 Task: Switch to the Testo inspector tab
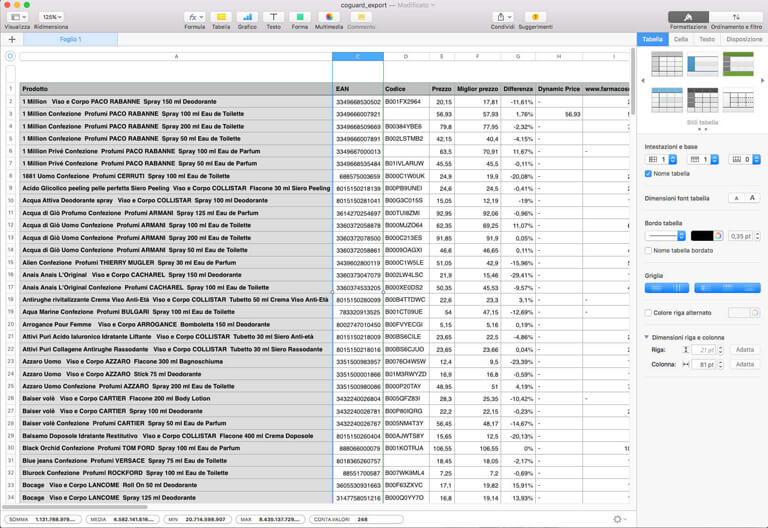pyautogui.click(x=707, y=39)
